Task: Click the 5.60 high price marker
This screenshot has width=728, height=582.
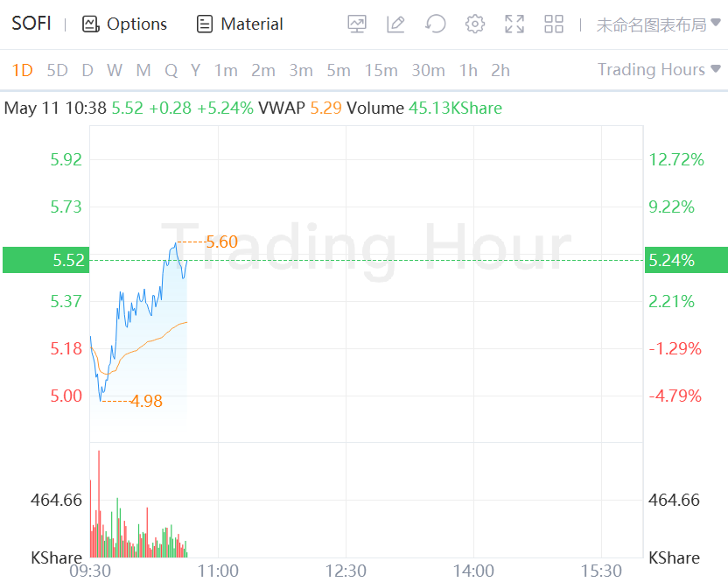Action: pyautogui.click(x=221, y=242)
